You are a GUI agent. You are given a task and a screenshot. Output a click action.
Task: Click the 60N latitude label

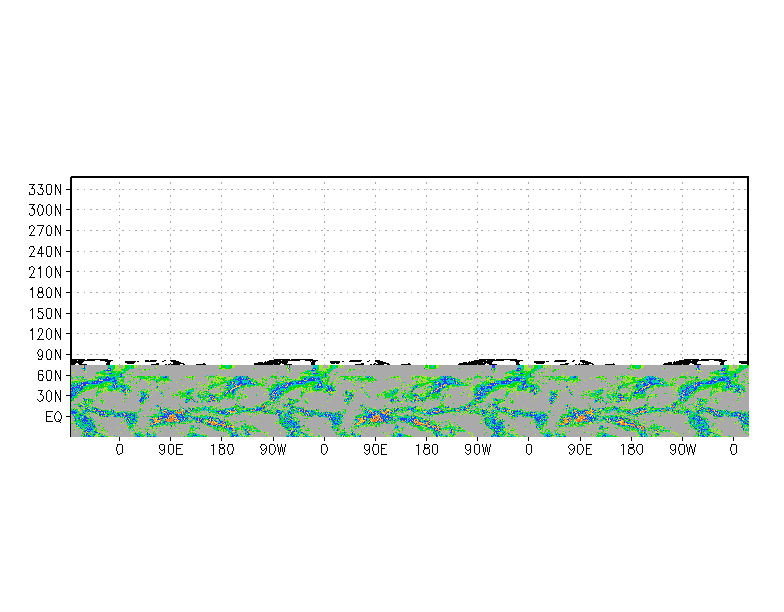[x=49, y=376]
